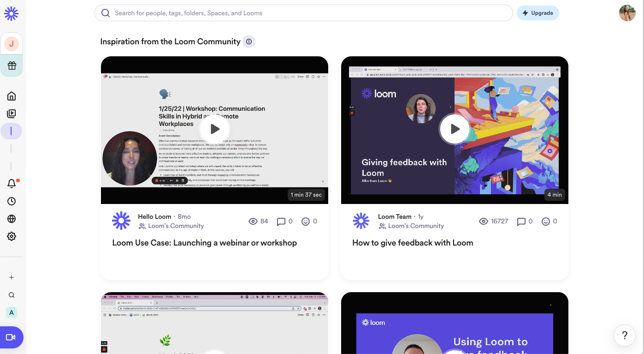Open 'Loom Use Case: Launching a webinar or workshop'
The image size is (644, 354).
point(205,243)
